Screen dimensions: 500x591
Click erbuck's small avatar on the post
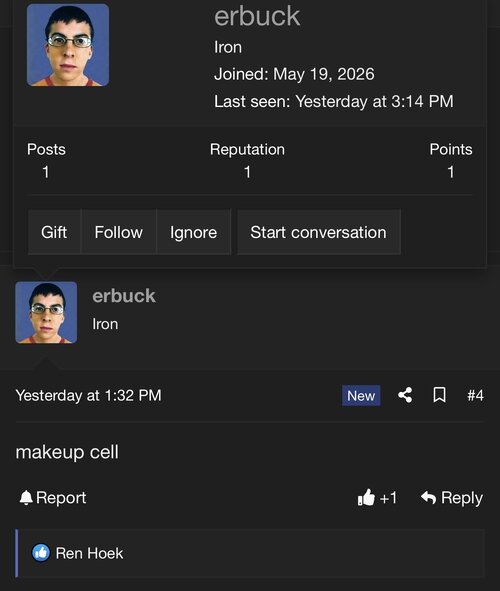tap(46, 312)
